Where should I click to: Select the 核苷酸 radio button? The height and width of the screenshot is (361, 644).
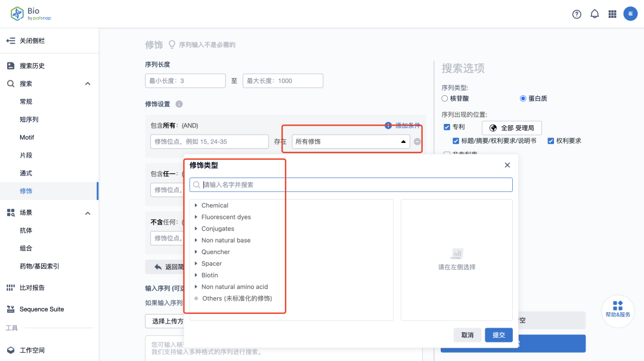tap(445, 98)
